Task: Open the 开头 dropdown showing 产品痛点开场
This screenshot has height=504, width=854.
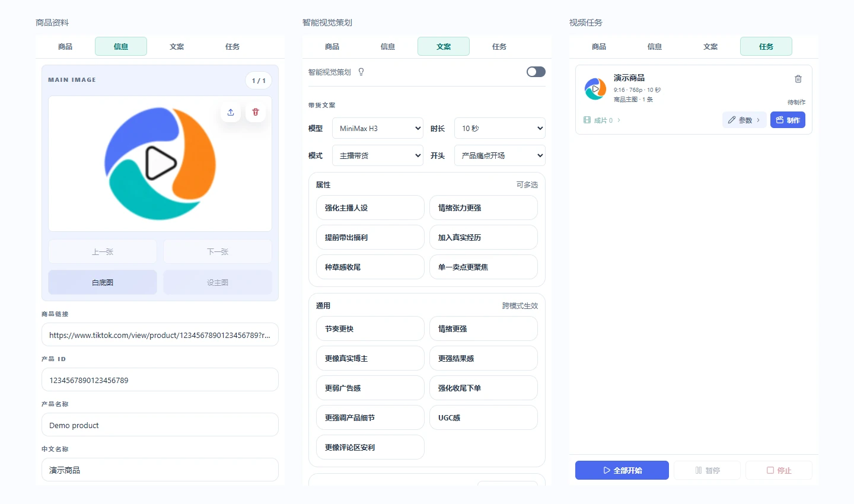Action: point(500,155)
